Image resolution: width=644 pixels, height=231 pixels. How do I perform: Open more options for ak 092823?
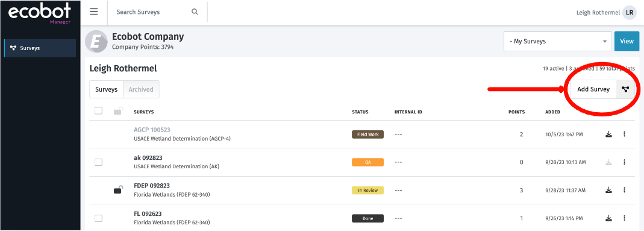624,162
